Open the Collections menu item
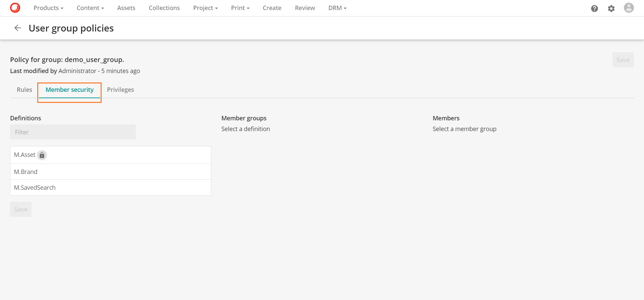This screenshot has height=300, width=644. [164, 8]
